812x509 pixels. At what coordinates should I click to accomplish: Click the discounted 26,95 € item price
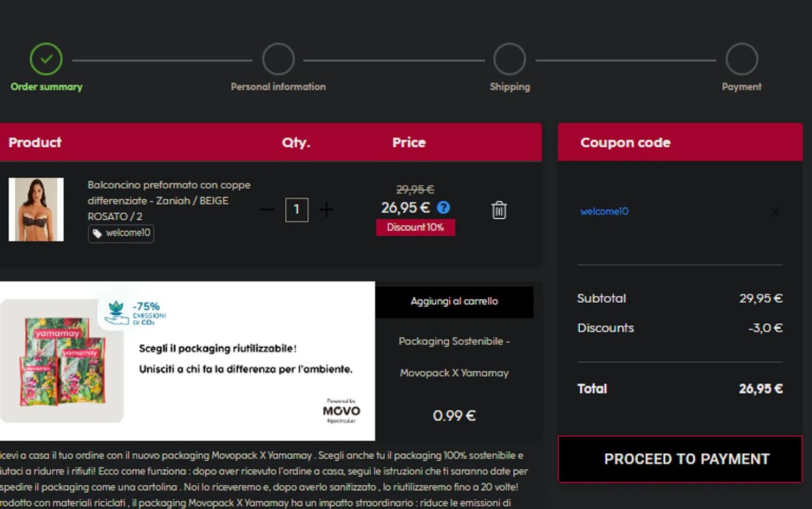coord(405,207)
